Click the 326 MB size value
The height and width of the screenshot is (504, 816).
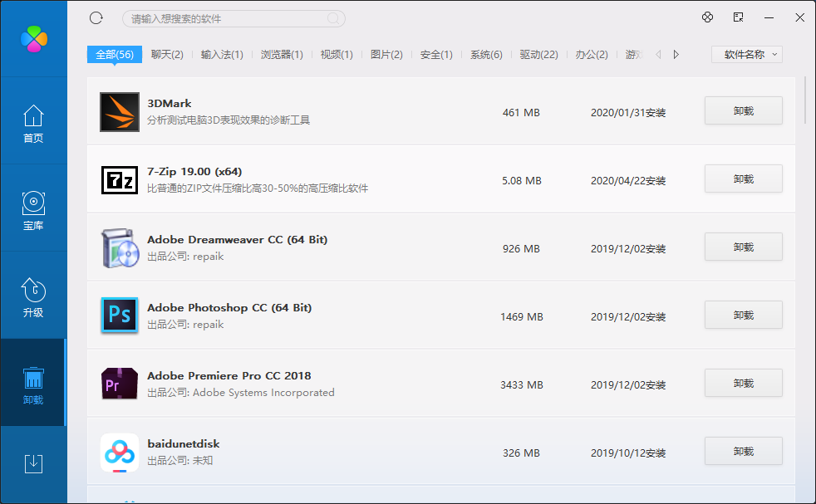tap(521, 453)
